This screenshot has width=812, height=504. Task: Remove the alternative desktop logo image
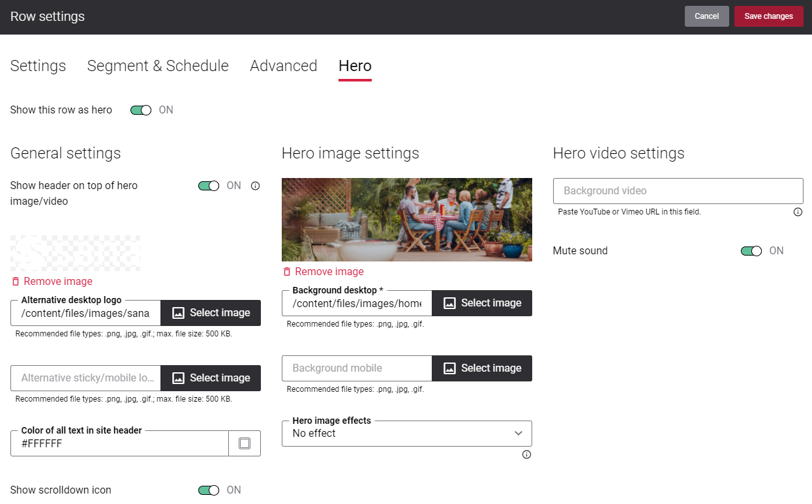(52, 282)
